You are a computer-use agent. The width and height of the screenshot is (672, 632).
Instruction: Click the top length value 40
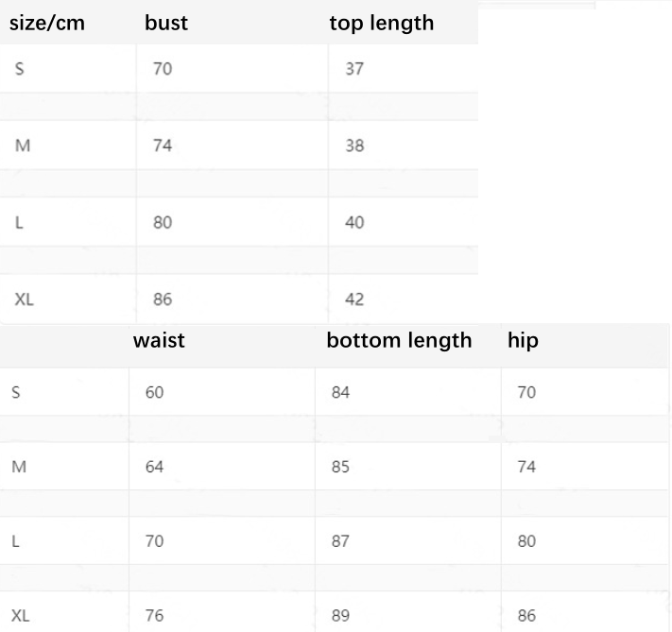[x=354, y=222]
